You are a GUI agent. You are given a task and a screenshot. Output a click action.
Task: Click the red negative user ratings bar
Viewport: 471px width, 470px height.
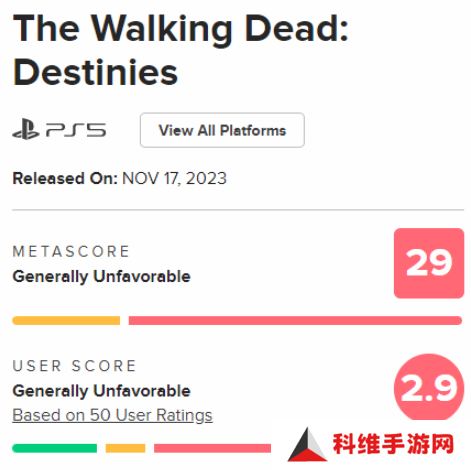coord(212,448)
